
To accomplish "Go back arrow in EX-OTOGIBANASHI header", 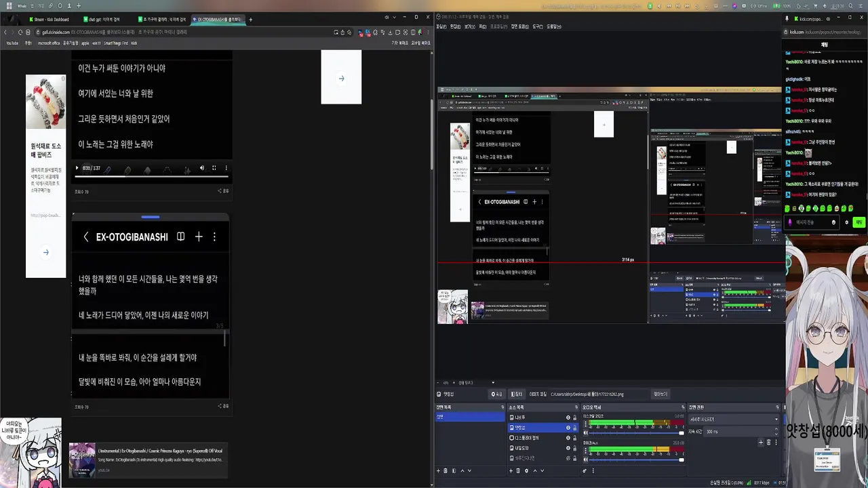I will click(85, 237).
